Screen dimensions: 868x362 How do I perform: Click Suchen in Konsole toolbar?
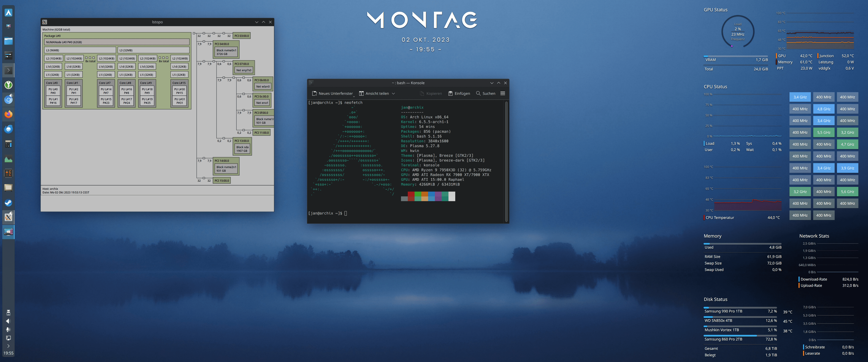coord(486,93)
